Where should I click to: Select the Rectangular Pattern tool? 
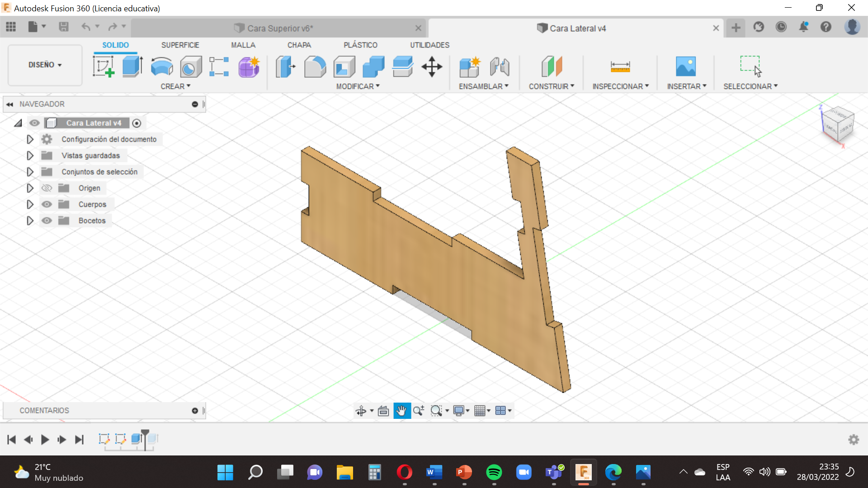pos(219,67)
